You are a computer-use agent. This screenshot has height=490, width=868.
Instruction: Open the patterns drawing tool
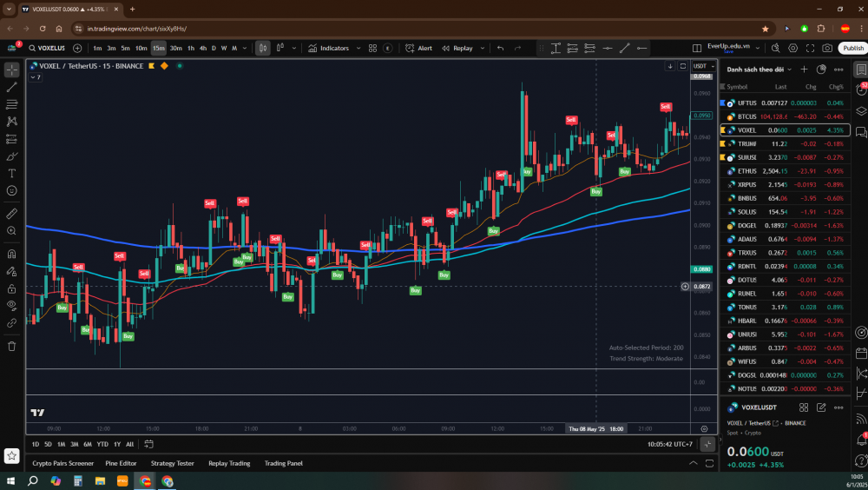pos(11,122)
